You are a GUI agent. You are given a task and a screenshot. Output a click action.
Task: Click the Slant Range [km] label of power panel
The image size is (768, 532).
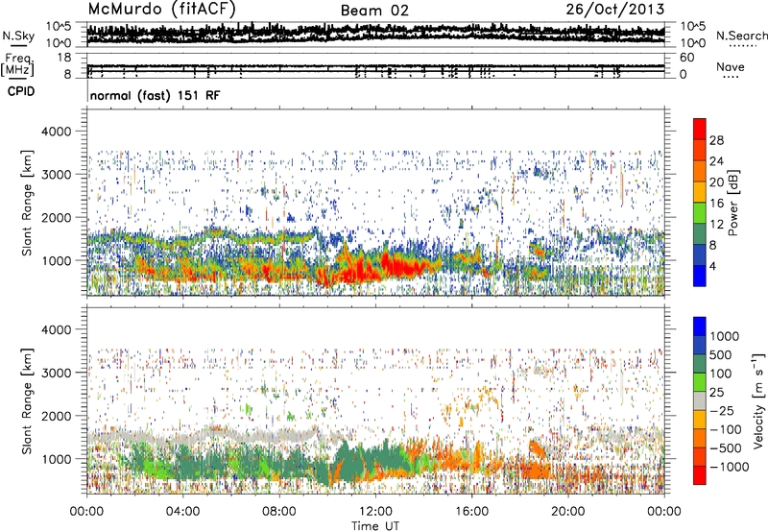(27, 203)
